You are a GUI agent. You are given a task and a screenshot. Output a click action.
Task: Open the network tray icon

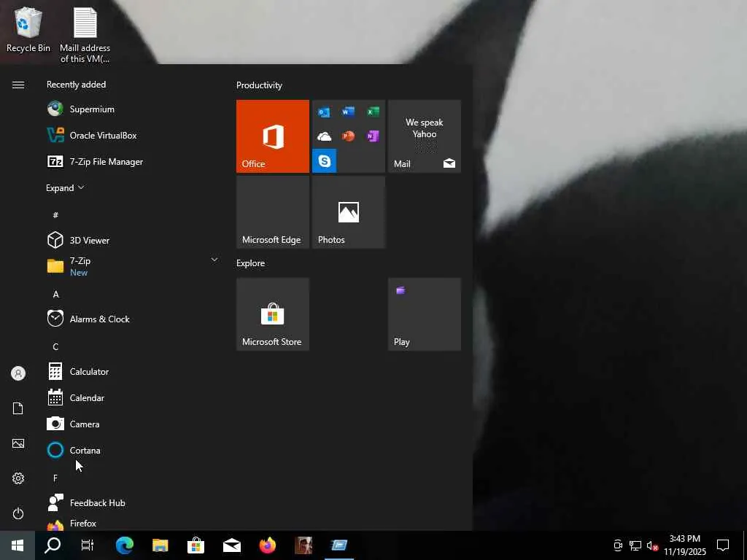coord(635,545)
